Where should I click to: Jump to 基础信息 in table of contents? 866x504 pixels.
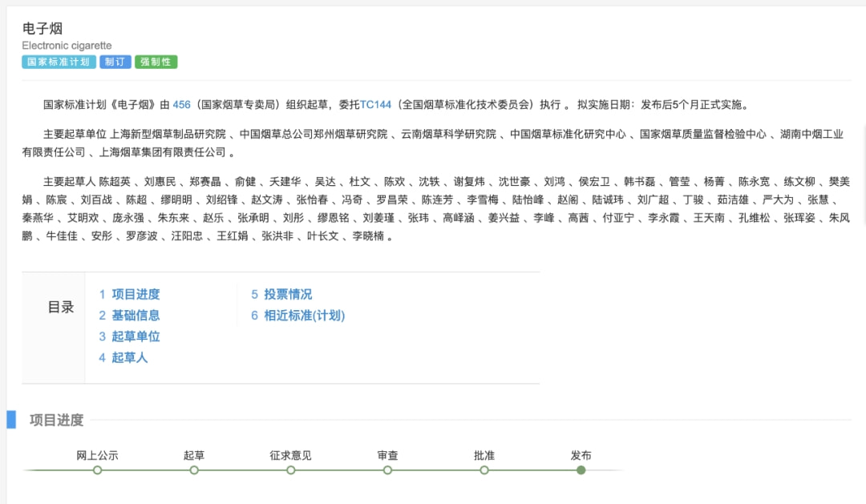[x=135, y=315]
